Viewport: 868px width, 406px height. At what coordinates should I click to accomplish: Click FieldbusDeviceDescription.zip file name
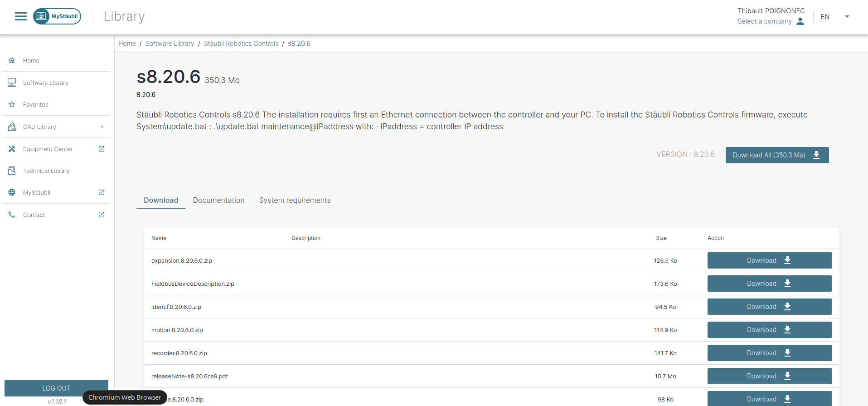[x=193, y=284]
